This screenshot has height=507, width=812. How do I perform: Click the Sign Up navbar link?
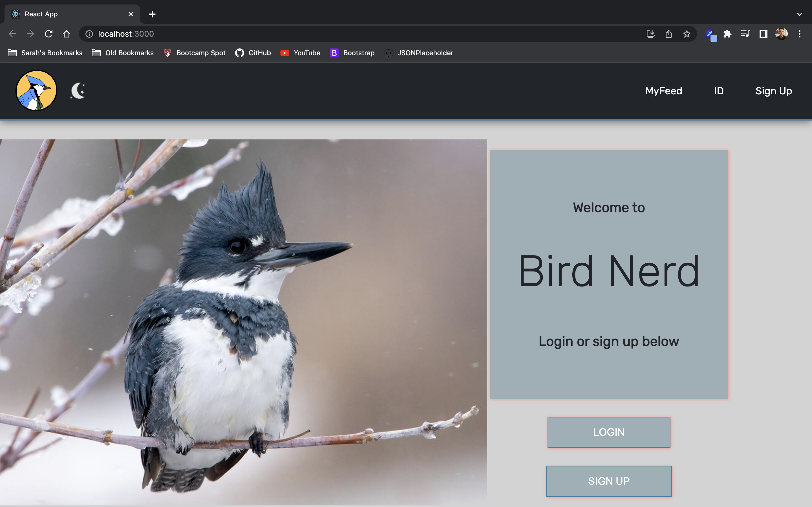[x=773, y=91]
